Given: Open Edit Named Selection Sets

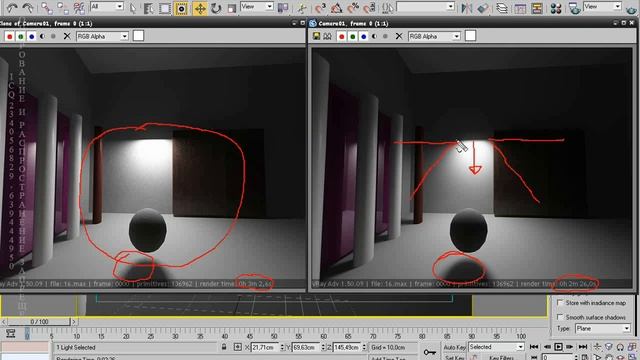Looking at the screenshot, I should 387,8.
